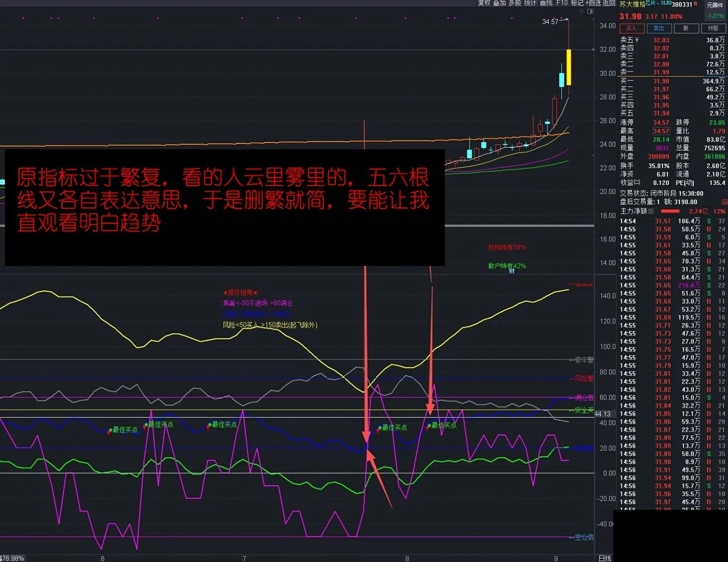Click the small M icon next to 额: 3198.00
Screen dimensions: 728x562
click(724, 202)
